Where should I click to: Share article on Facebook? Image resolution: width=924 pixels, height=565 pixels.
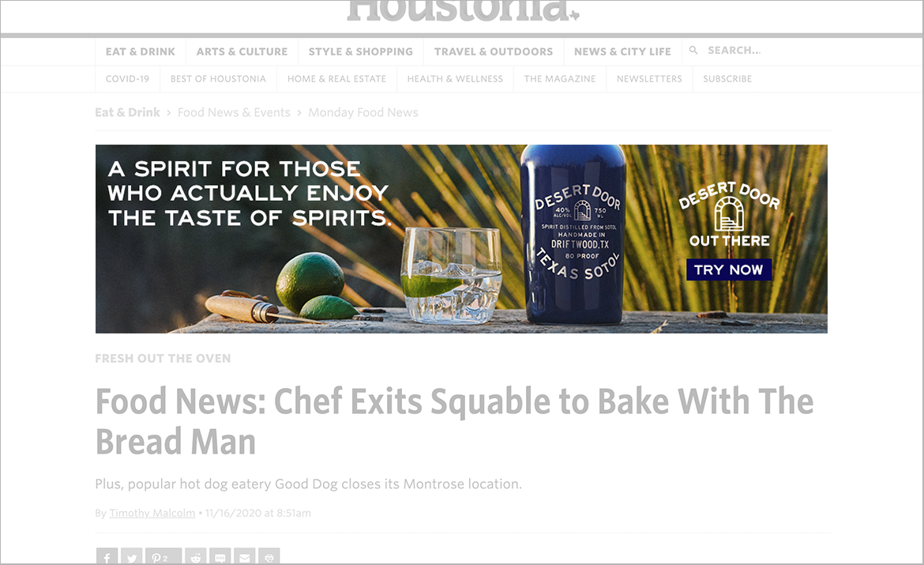point(107,556)
